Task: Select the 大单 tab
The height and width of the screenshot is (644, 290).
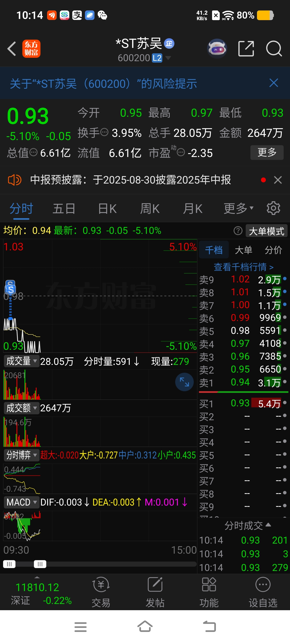Action: click(x=243, y=250)
